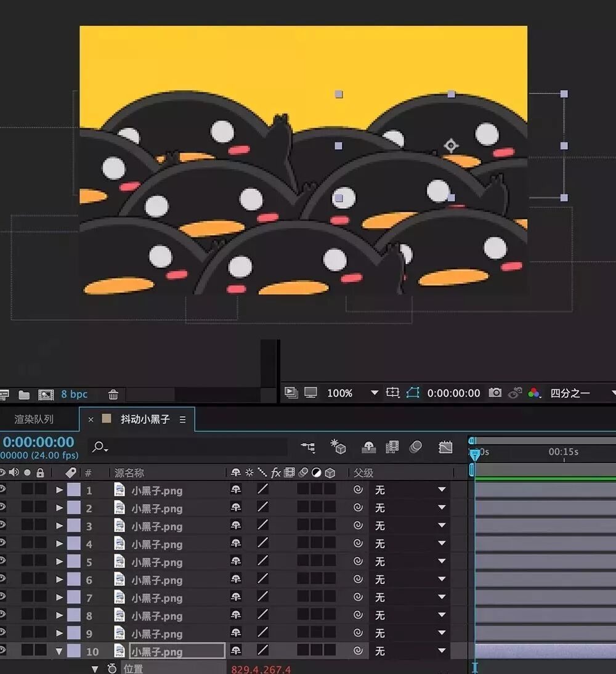616x674 pixels.
Task: Click the 00:15s mark on time ruler
Action: tap(563, 452)
